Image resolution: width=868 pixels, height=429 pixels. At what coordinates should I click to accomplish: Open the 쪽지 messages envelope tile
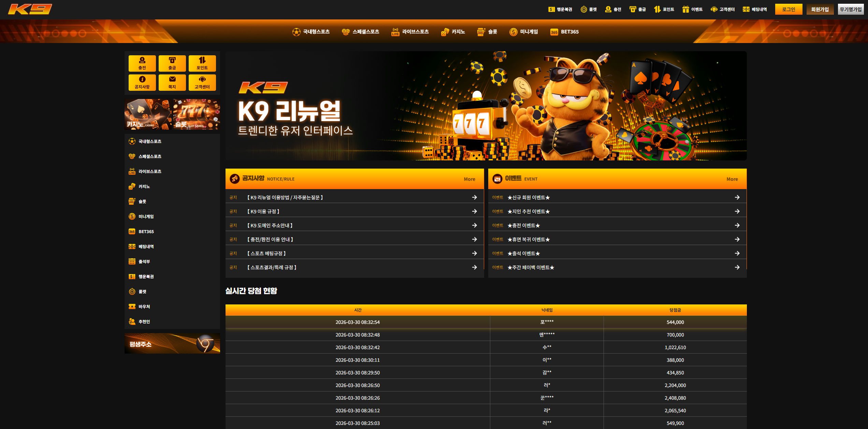click(172, 83)
